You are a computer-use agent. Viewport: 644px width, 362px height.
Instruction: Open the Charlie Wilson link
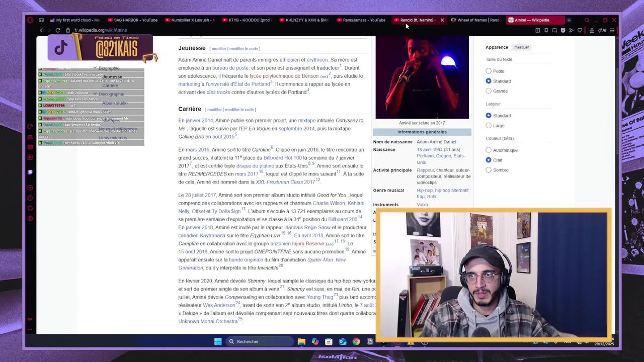pos(329,203)
